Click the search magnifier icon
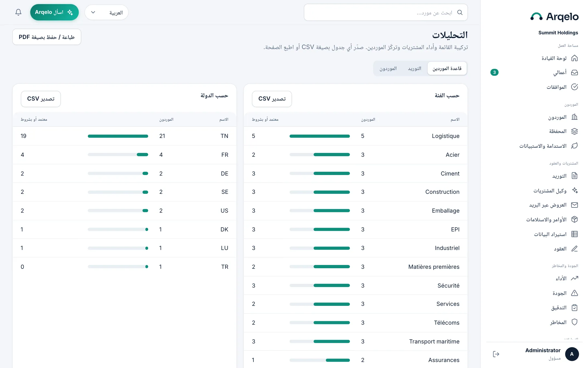This screenshot has height=368, width=588. 460,13
